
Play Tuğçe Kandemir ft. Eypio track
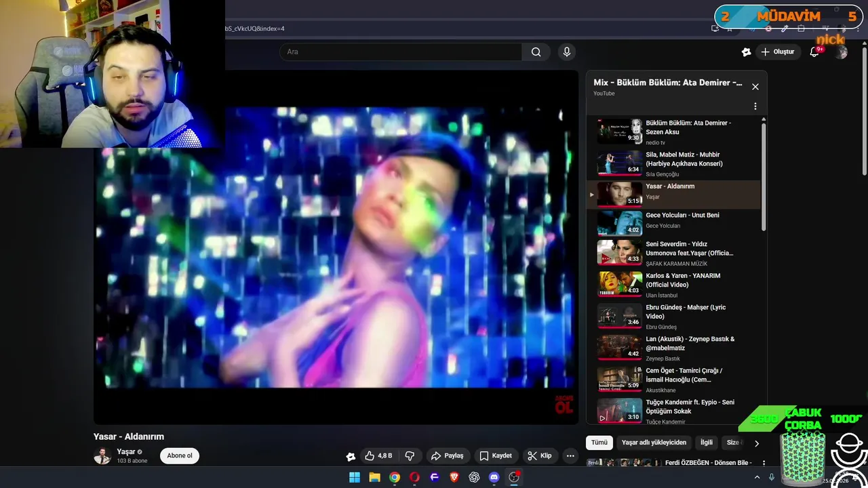coord(673,411)
